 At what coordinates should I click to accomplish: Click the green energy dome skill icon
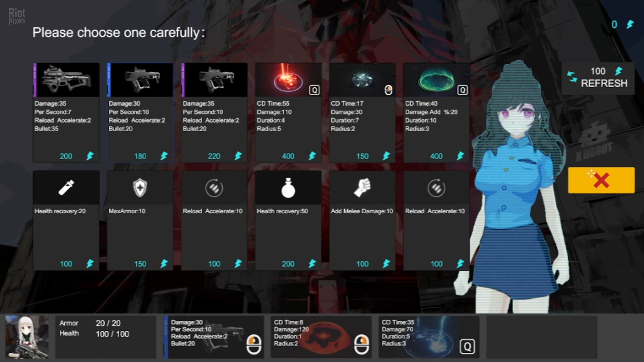point(436,80)
